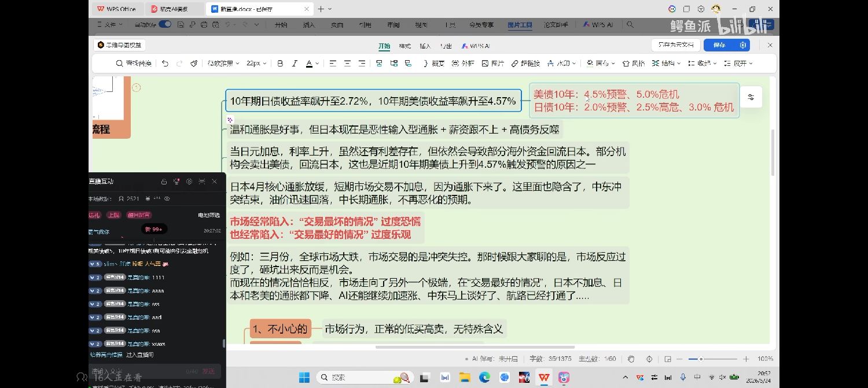Image resolution: width=868 pixels, height=388 pixels.
Task: Select the 10年期日债收益率 topic node
Action: 373,101
